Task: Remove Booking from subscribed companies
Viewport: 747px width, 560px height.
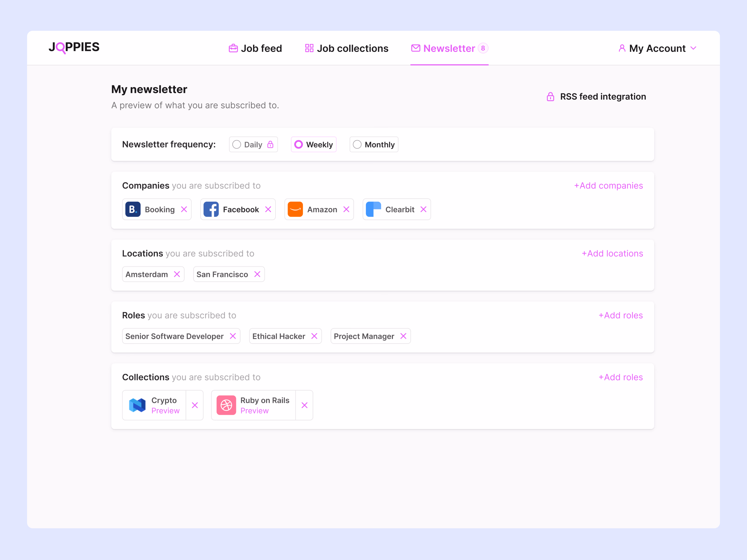Action: click(x=184, y=209)
